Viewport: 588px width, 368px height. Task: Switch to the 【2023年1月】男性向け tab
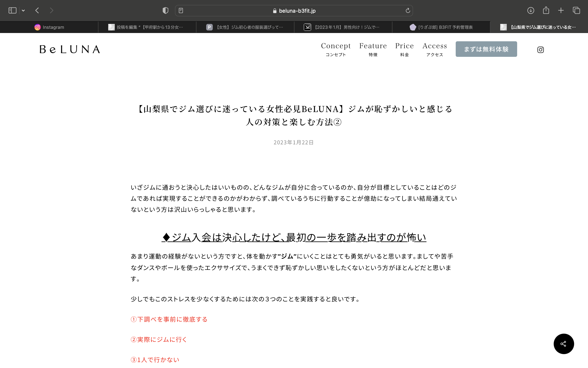coord(343,27)
